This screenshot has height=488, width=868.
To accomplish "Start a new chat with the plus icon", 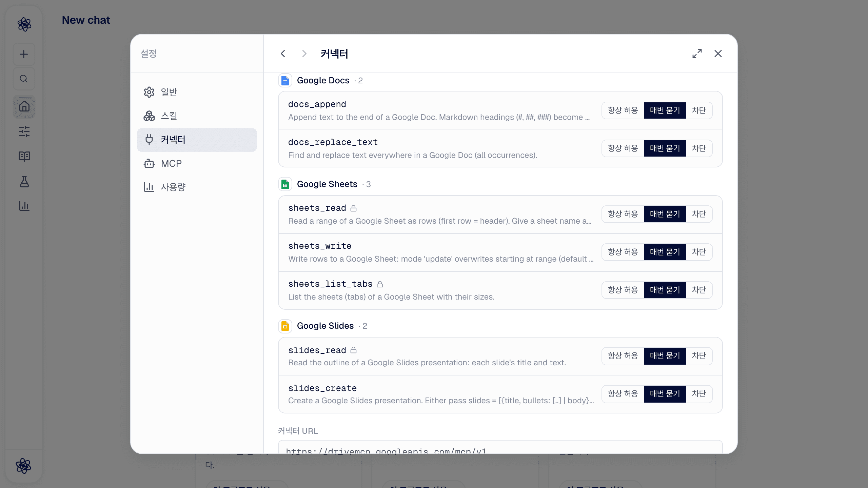I will point(24,54).
